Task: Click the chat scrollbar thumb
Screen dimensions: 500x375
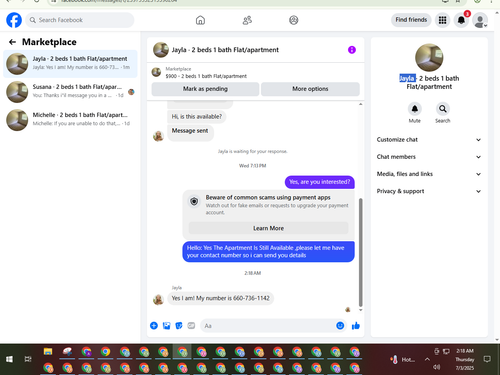Action: click(x=360, y=252)
